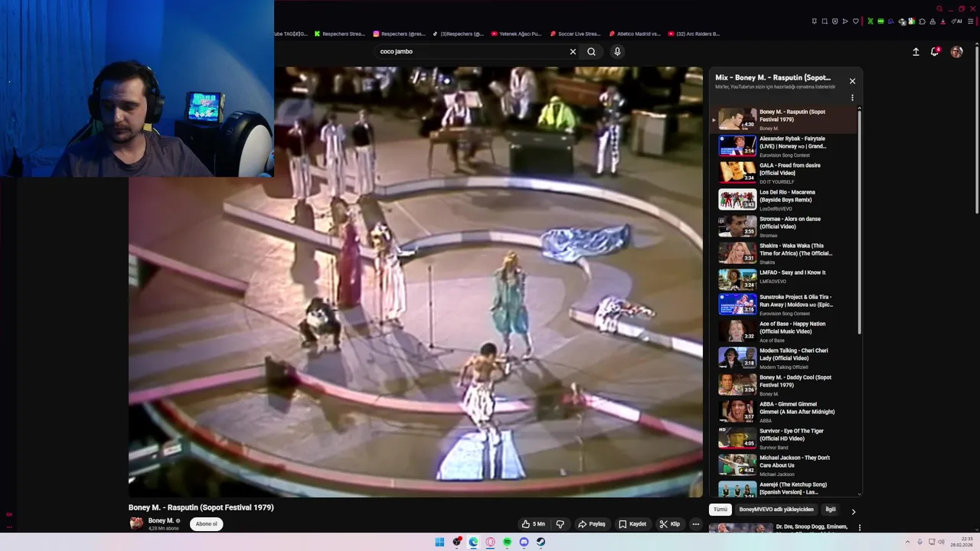Click the Klip clip button
The width and height of the screenshot is (980, 551).
pos(669,524)
